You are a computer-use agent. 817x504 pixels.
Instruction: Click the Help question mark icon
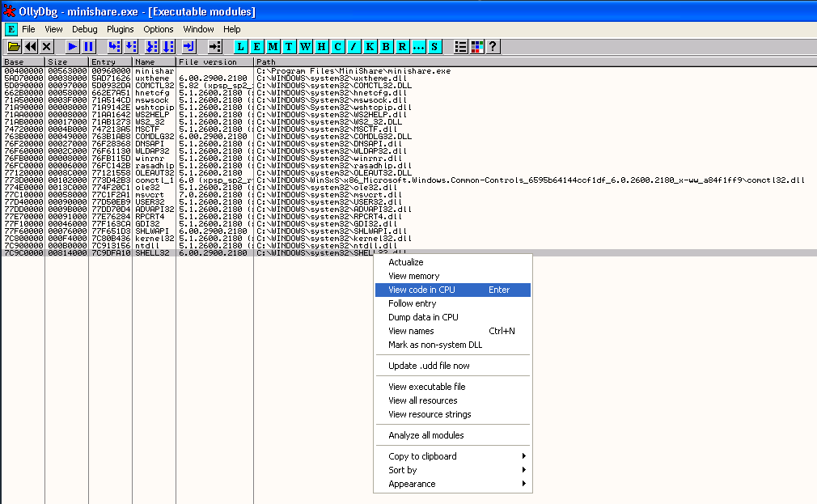[x=493, y=47]
